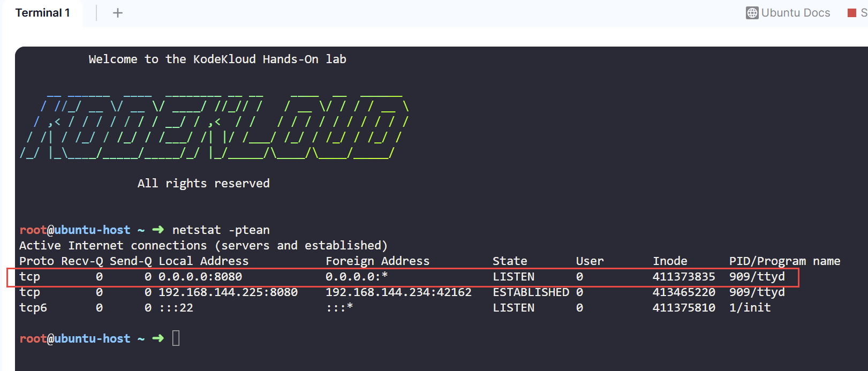Click the 'tcp6' protocol entry
The height and width of the screenshot is (371, 868).
tap(33, 307)
